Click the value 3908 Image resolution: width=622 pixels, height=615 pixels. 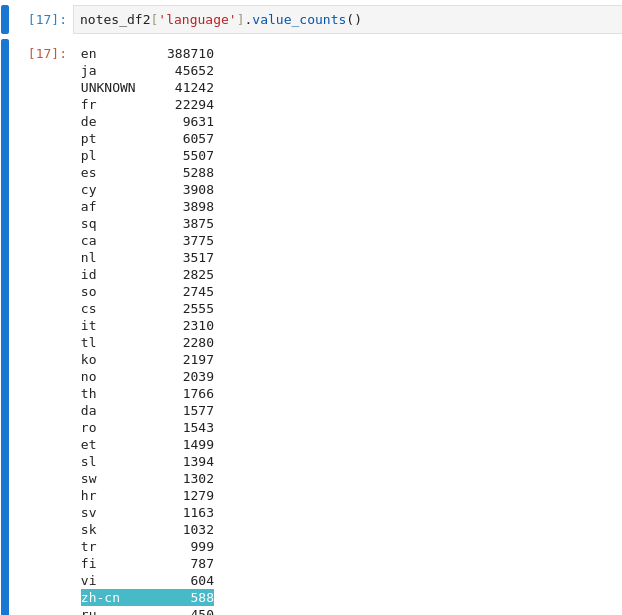coord(198,190)
